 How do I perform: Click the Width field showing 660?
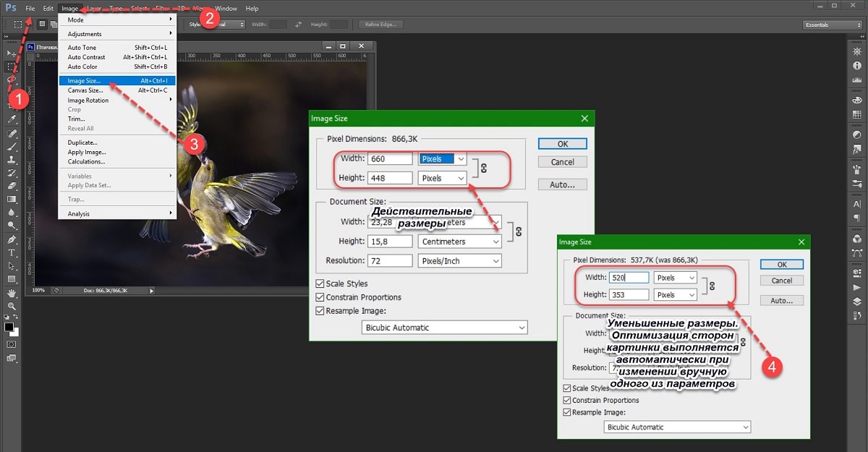pos(390,158)
